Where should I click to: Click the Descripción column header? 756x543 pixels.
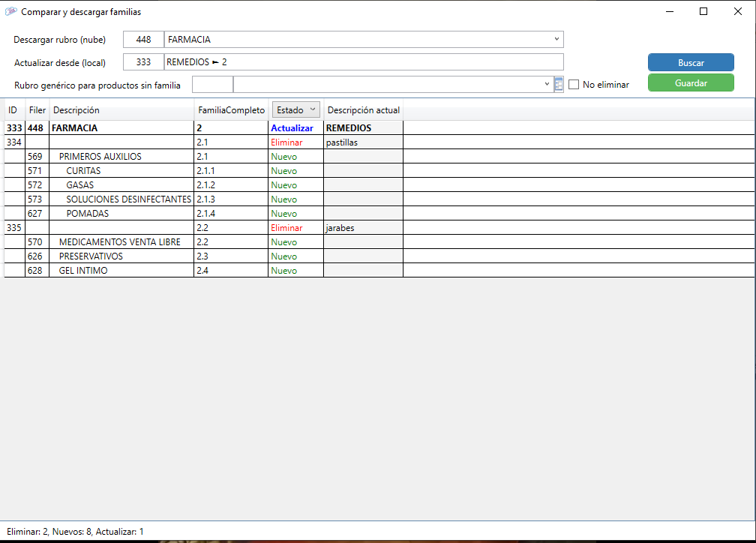[x=76, y=110]
